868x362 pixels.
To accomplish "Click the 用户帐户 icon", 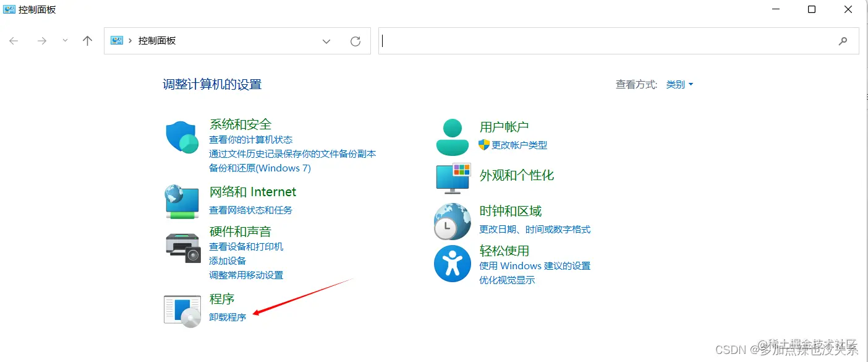I will pos(452,135).
